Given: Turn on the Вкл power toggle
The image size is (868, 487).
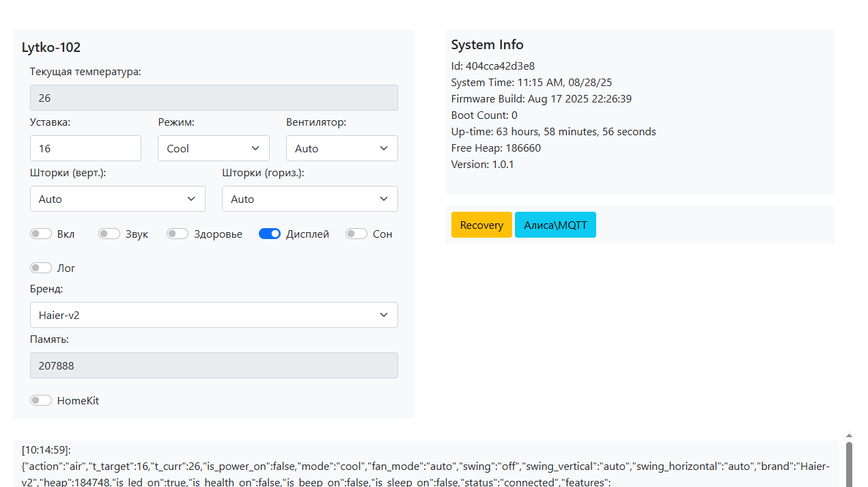Looking at the screenshot, I should (x=41, y=234).
